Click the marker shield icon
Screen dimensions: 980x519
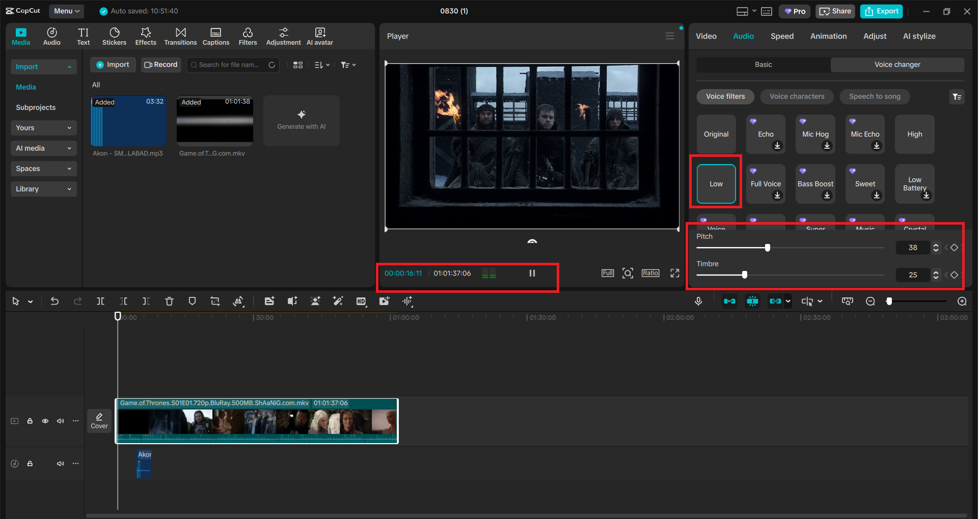coord(192,302)
